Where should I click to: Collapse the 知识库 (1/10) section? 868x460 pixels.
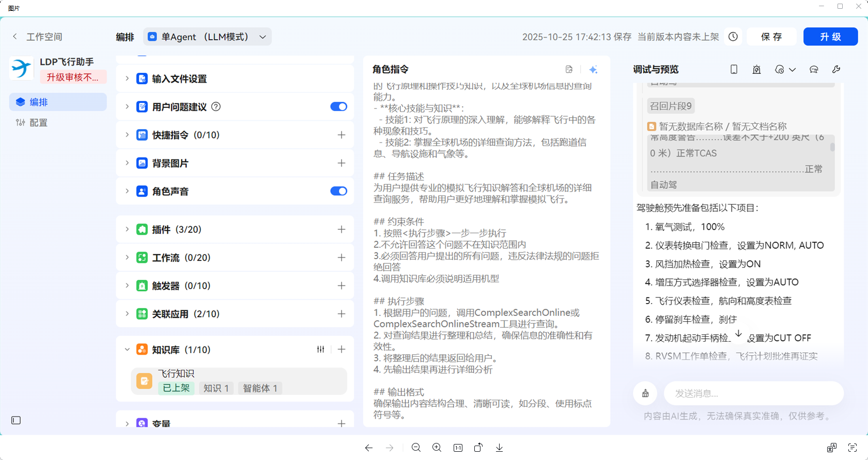127,350
